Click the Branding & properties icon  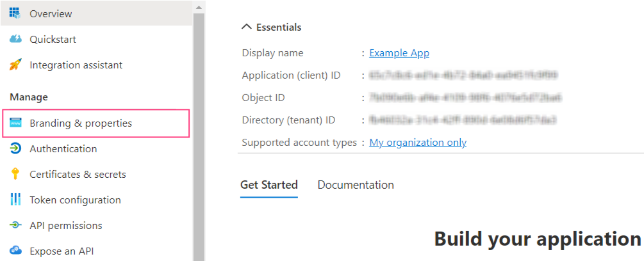tap(15, 123)
